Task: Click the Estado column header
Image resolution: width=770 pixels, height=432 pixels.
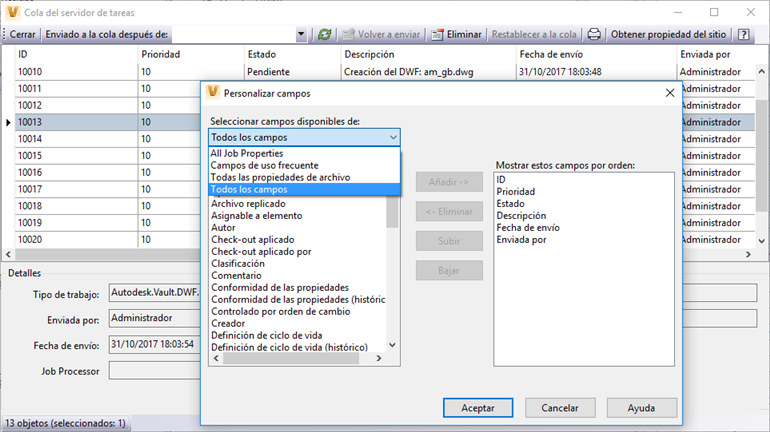Action: pyautogui.click(x=292, y=54)
